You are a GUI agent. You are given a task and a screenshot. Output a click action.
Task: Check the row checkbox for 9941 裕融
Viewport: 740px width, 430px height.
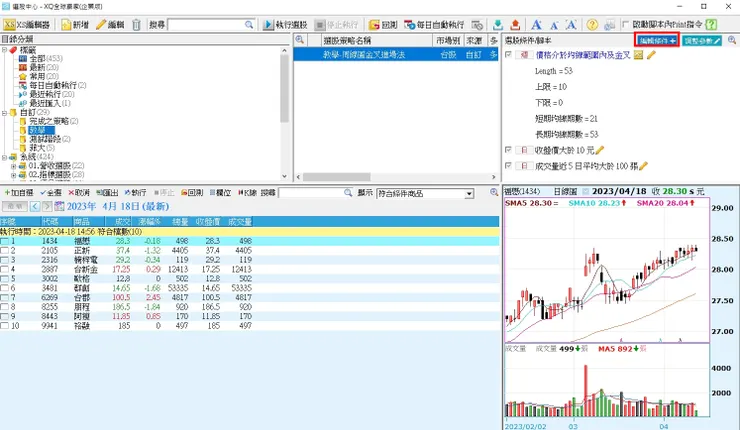[4, 326]
